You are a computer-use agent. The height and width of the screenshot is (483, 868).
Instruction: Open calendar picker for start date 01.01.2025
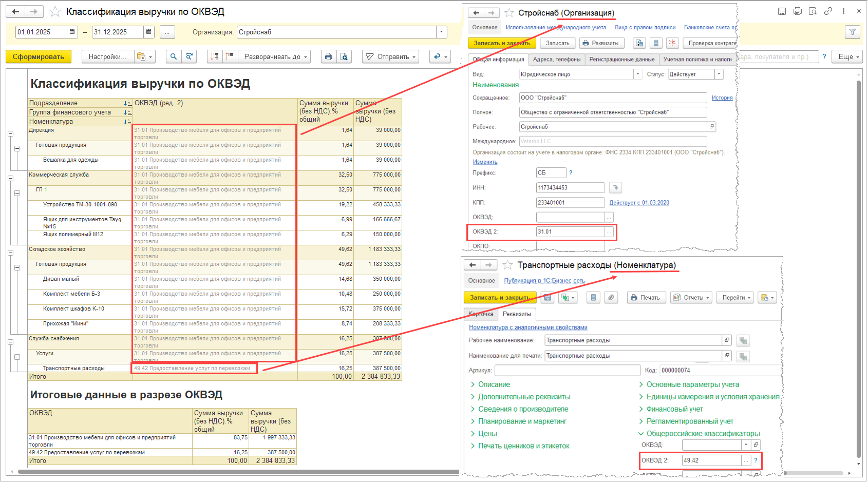pyautogui.click(x=72, y=32)
